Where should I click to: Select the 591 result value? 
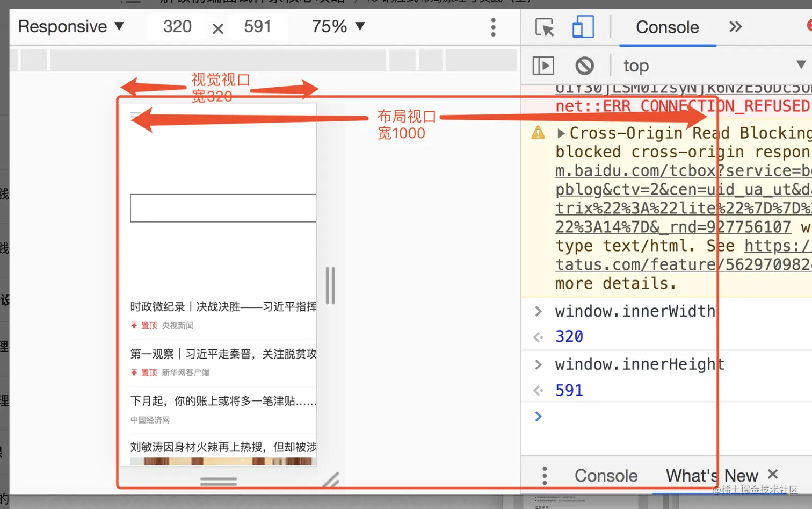point(569,390)
